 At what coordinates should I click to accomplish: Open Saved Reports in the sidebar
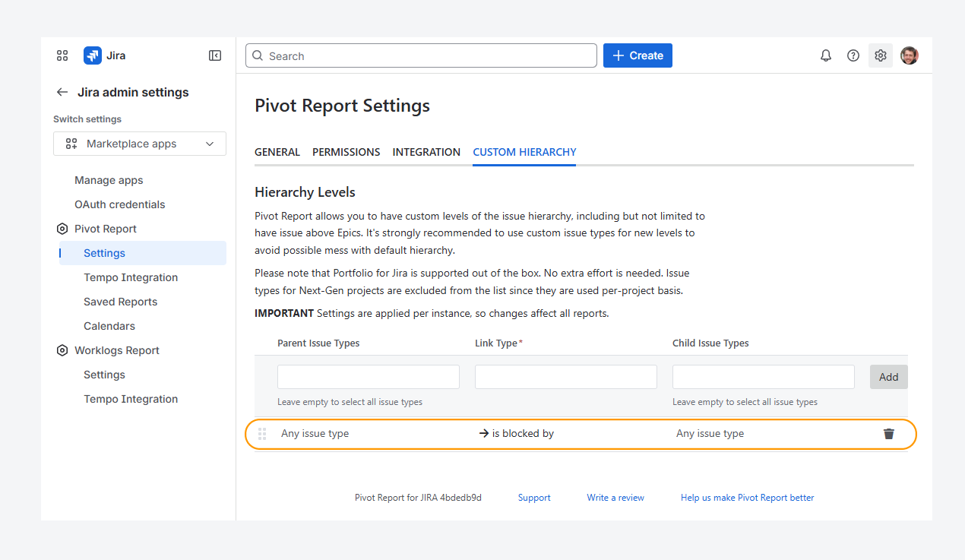pyautogui.click(x=121, y=302)
